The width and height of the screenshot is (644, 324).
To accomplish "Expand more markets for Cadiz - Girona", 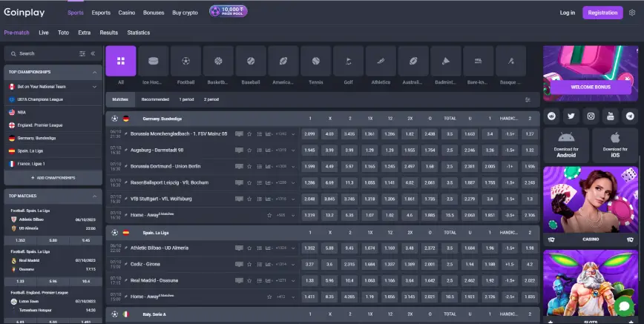I will click(293, 265).
